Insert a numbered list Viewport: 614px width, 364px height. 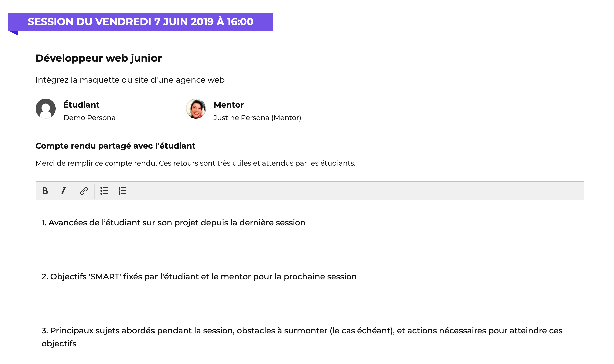(x=122, y=191)
